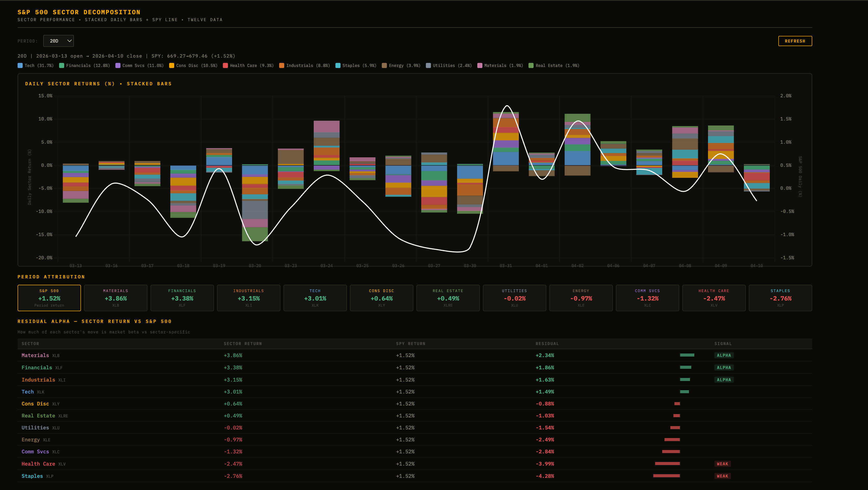This screenshot has width=868, height=490.
Task: Select the Materials XLB attribution card
Action: (116, 298)
